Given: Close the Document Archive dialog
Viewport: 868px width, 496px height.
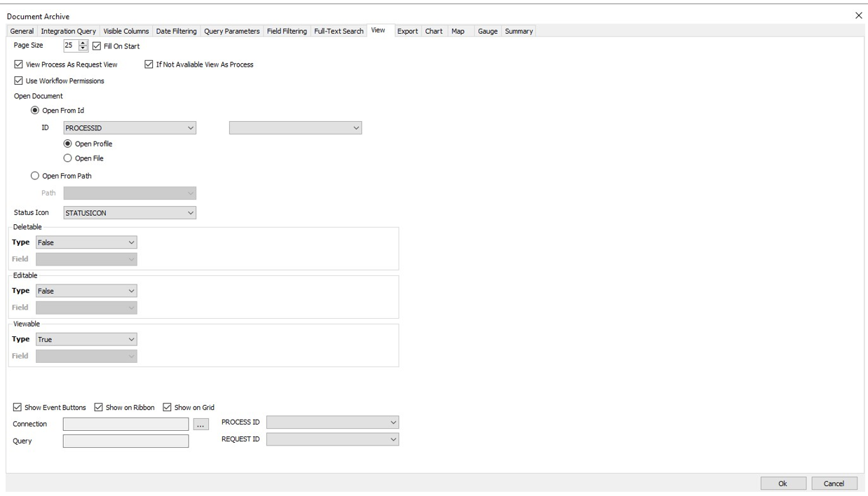Looking at the screenshot, I should pyautogui.click(x=858, y=15).
